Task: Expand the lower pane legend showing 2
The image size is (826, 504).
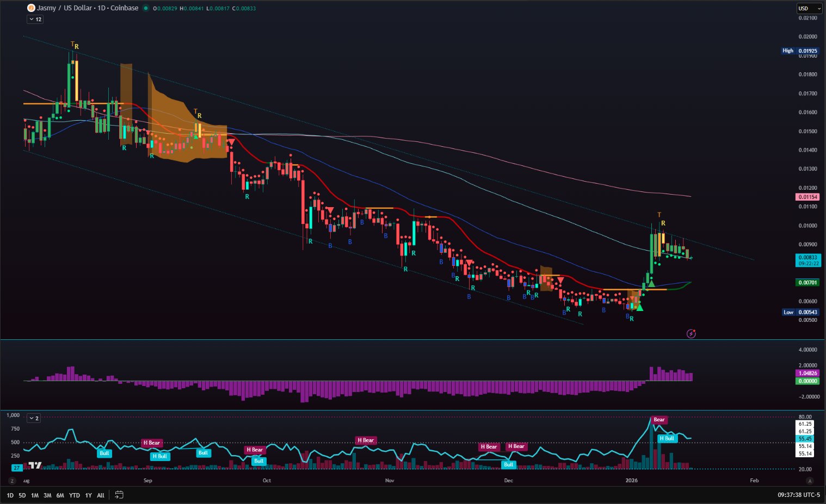Action: (34, 418)
